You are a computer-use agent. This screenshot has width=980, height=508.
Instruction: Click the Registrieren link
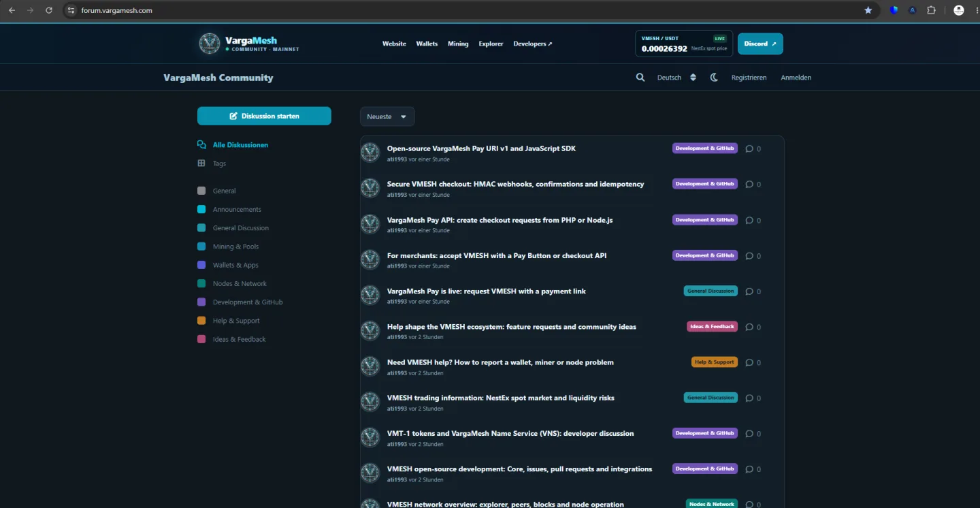(749, 78)
